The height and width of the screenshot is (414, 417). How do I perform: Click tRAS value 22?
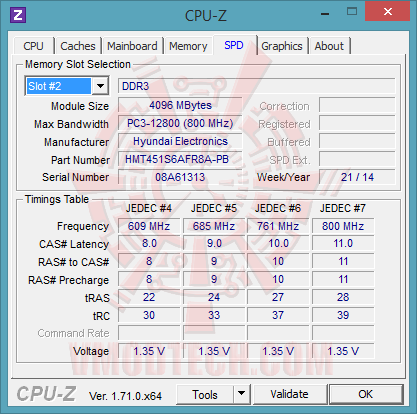[x=149, y=297]
